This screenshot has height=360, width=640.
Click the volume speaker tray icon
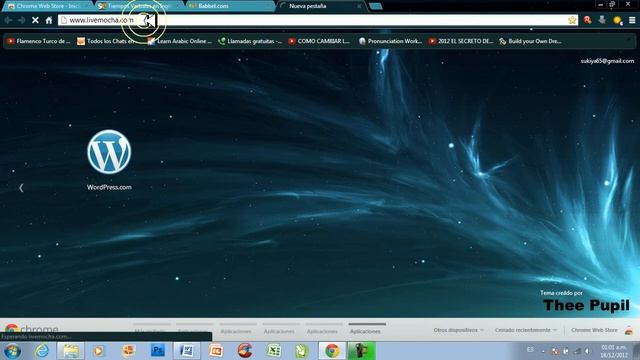(x=588, y=351)
